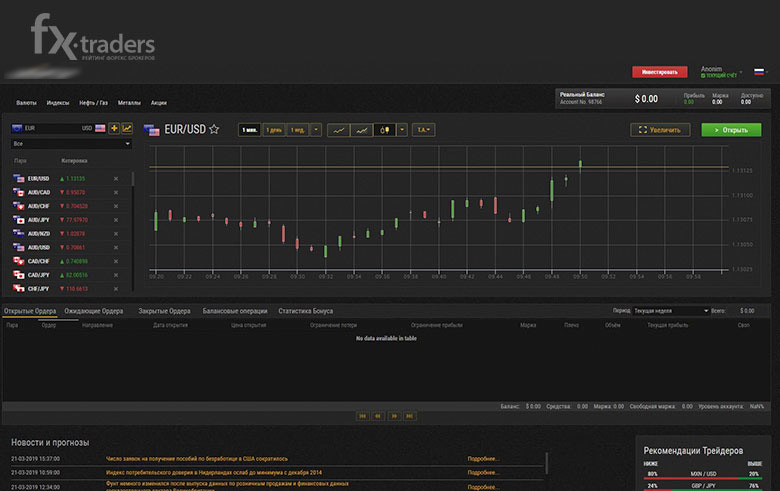The image size is (780, 491).
Task: Open Подробнее link for US jobless claims news
Action: [483, 459]
